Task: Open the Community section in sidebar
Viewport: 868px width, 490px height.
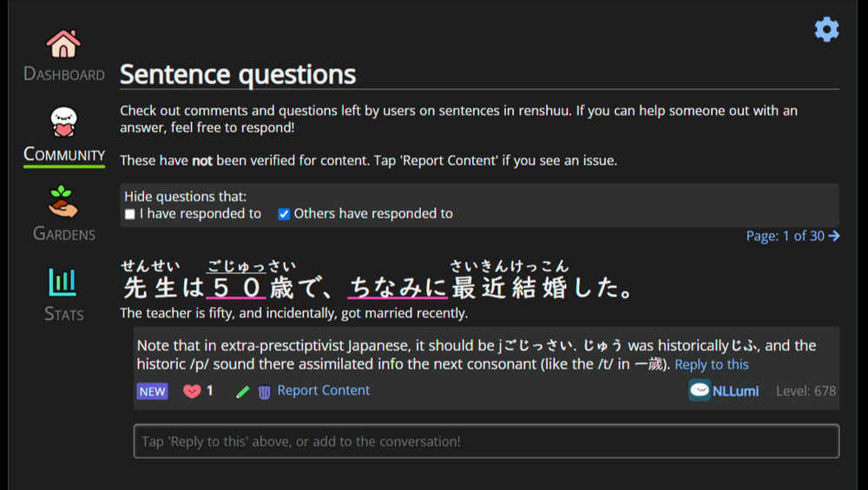Action: pos(63,124)
